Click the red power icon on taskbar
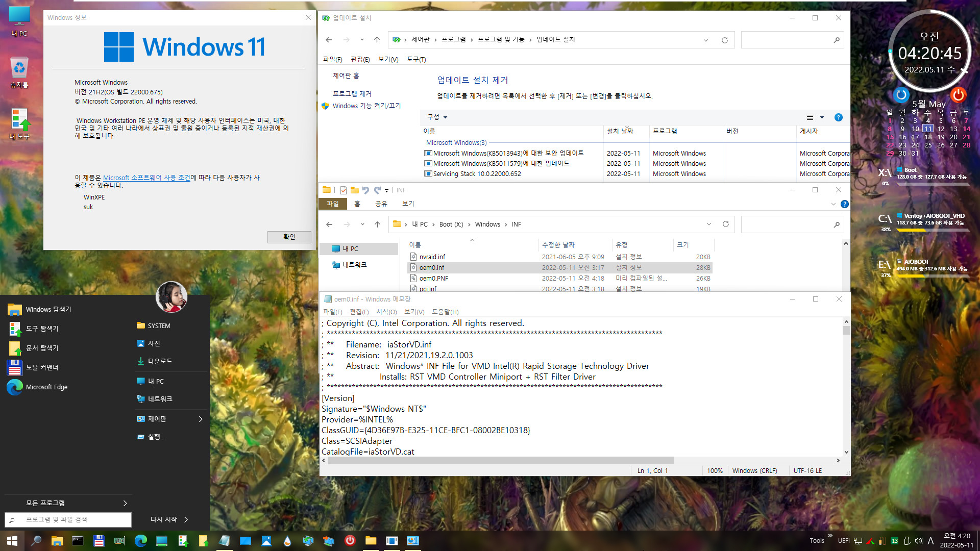This screenshot has height=551, width=980. (x=350, y=541)
